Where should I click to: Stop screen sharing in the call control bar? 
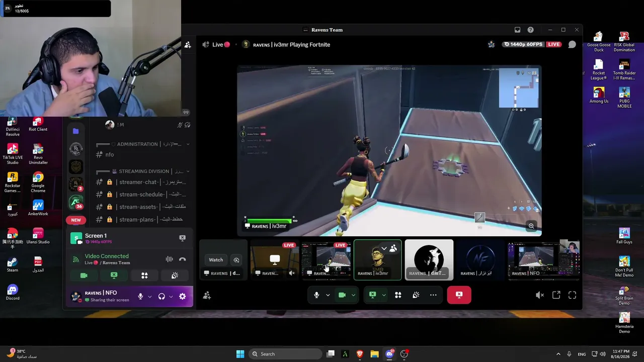[x=372, y=295]
